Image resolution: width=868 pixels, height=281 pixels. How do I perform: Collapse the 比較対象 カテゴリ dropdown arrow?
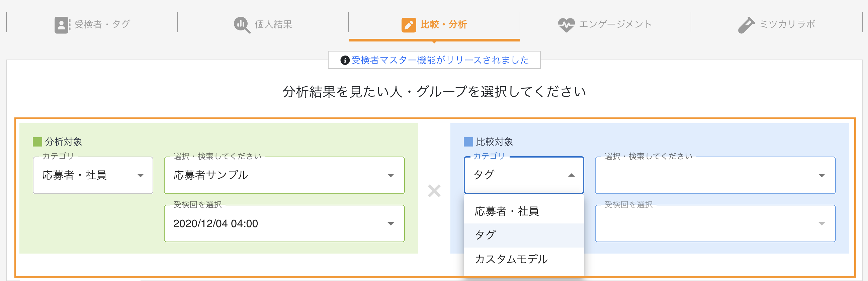pos(571,175)
